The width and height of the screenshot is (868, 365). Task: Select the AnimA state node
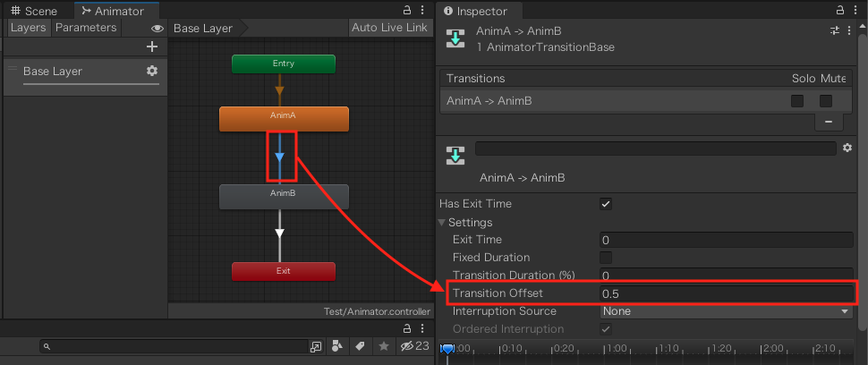point(284,119)
